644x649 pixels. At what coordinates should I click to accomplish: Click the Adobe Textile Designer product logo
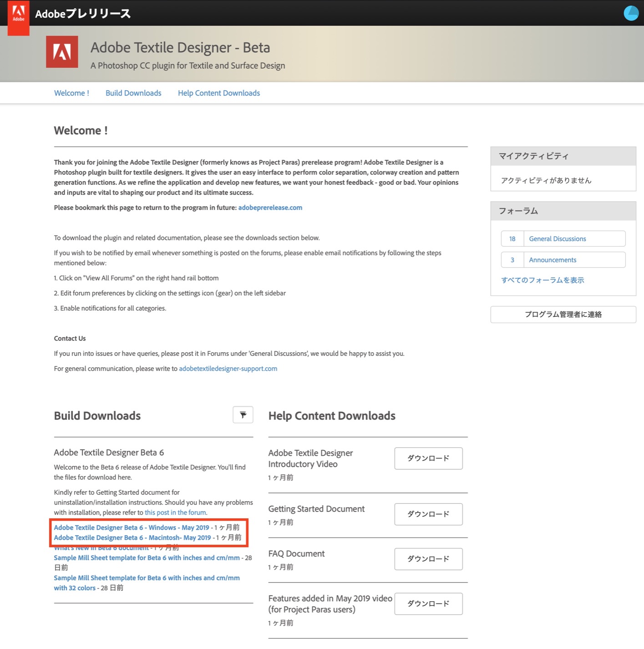click(62, 52)
